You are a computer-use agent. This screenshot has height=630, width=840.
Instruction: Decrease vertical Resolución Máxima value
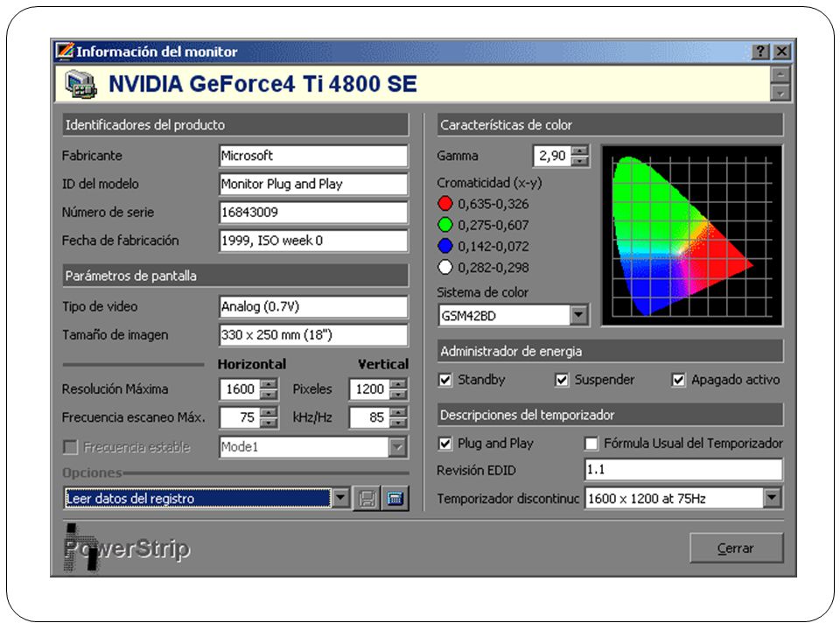(x=398, y=395)
